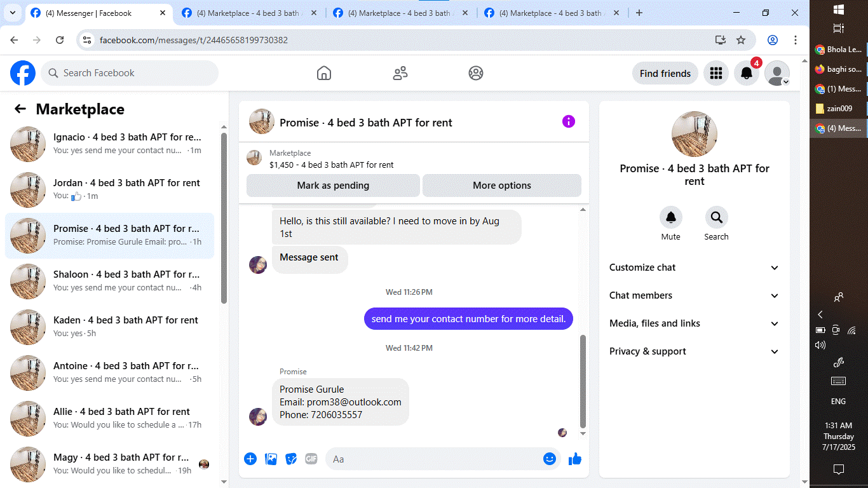Switch to the second browser tab, a Marketplace listing

point(250,13)
